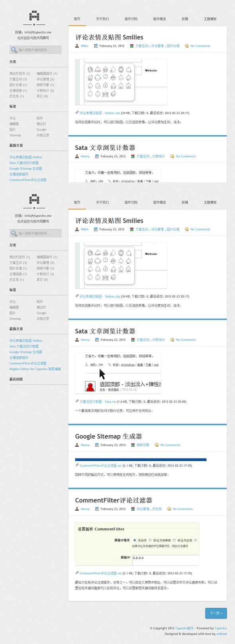Select the 标记为待审核 radio option
The width and height of the screenshot is (235, 644).
click(150, 540)
